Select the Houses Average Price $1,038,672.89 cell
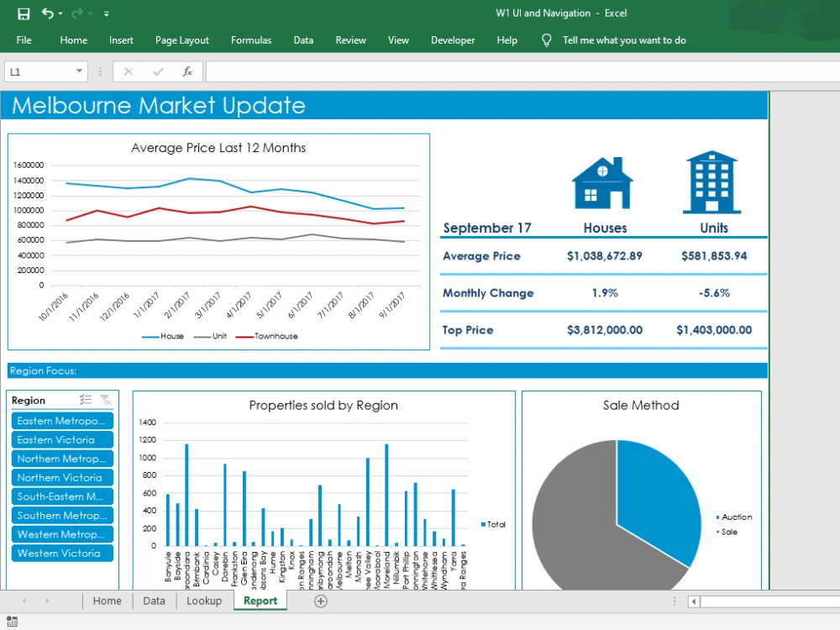 click(x=605, y=256)
